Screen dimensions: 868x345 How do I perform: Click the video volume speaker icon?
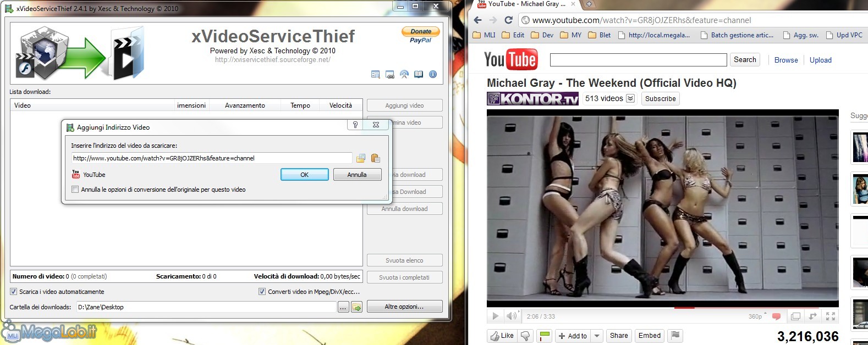[512, 316]
